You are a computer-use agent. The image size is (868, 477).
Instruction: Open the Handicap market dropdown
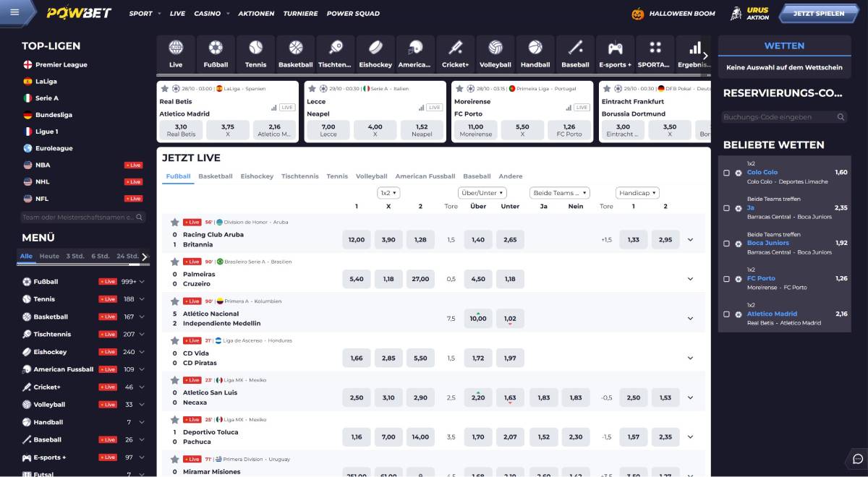coord(637,192)
